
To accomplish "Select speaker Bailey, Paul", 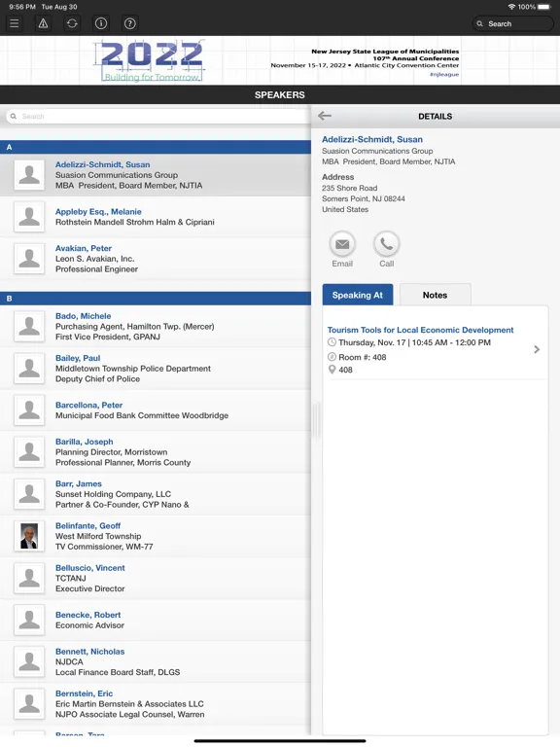I will [x=156, y=369].
